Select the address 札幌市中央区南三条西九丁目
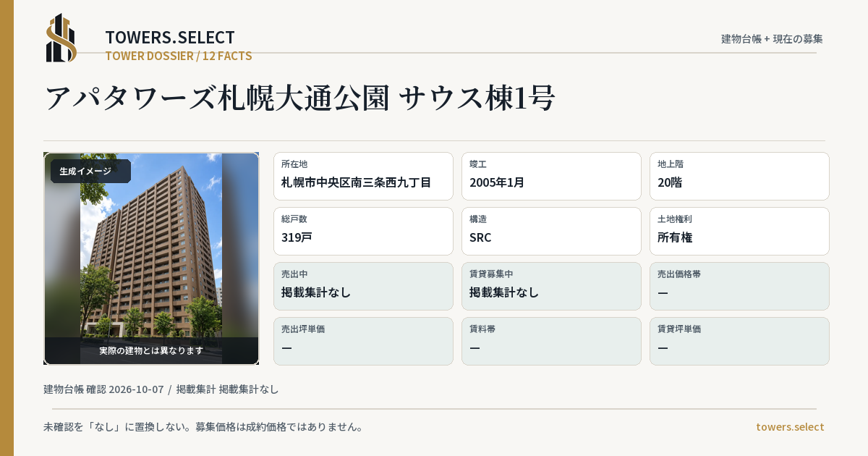Image resolution: width=868 pixels, height=456 pixels. click(x=356, y=182)
